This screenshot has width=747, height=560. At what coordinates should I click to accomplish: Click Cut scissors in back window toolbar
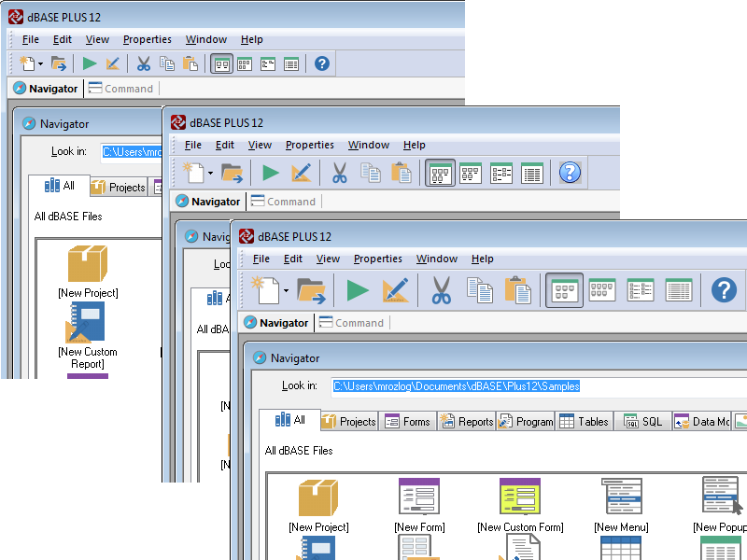pyautogui.click(x=144, y=63)
